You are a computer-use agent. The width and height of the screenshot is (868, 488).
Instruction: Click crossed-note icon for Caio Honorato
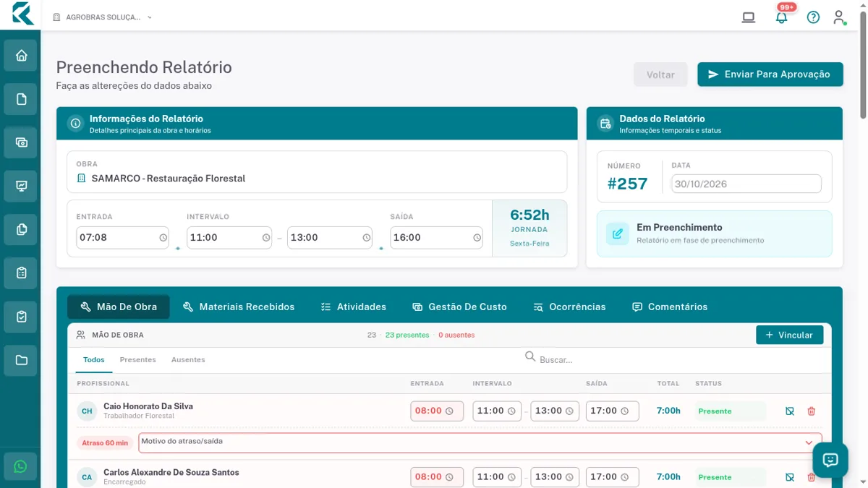coord(790,411)
